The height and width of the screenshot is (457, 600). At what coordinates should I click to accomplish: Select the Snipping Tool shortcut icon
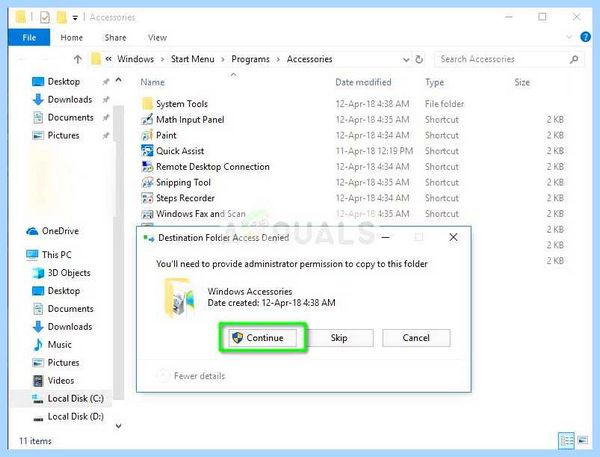point(147,182)
